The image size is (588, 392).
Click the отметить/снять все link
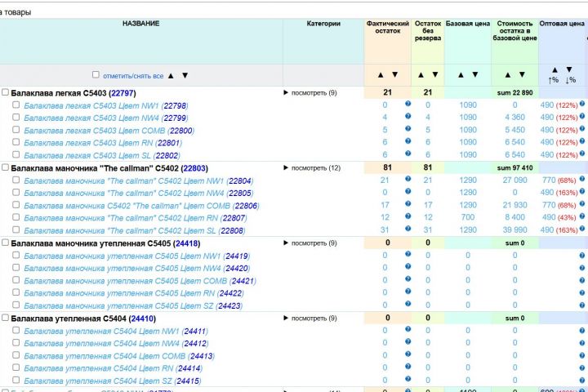pyautogui.click(x=133, y=75)
